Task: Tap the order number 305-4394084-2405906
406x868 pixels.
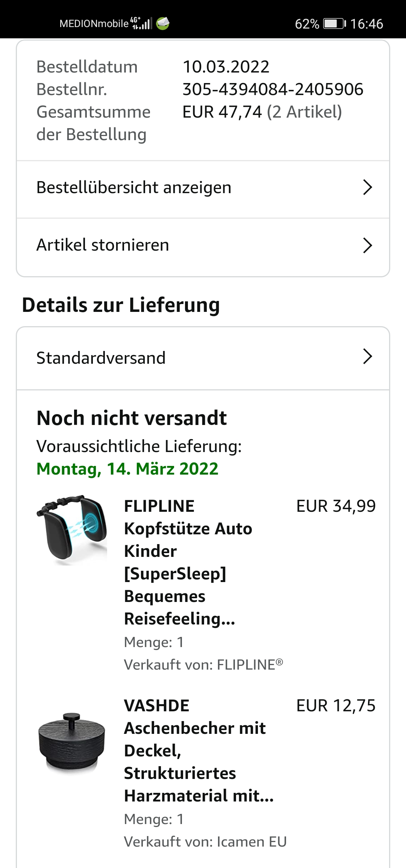Action: (273, 89)
